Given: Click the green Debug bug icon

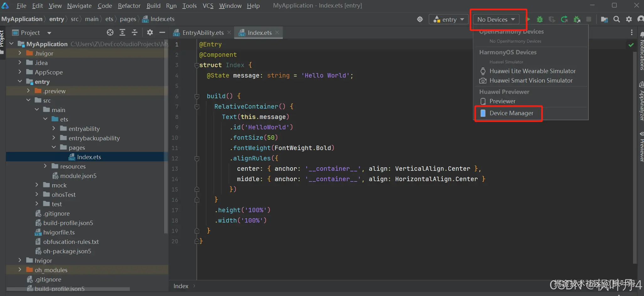Looking at the screenshot, I should [539, 19].
